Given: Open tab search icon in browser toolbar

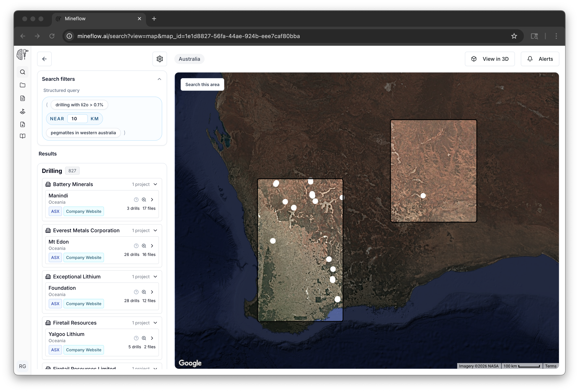Looking at the screenshot, I should [534, 36].
